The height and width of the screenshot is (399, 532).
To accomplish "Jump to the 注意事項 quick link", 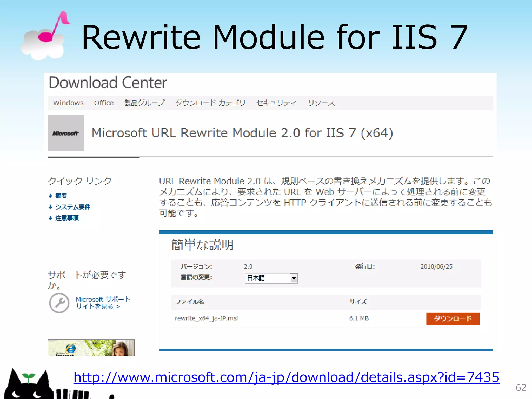I will point(67,218).
